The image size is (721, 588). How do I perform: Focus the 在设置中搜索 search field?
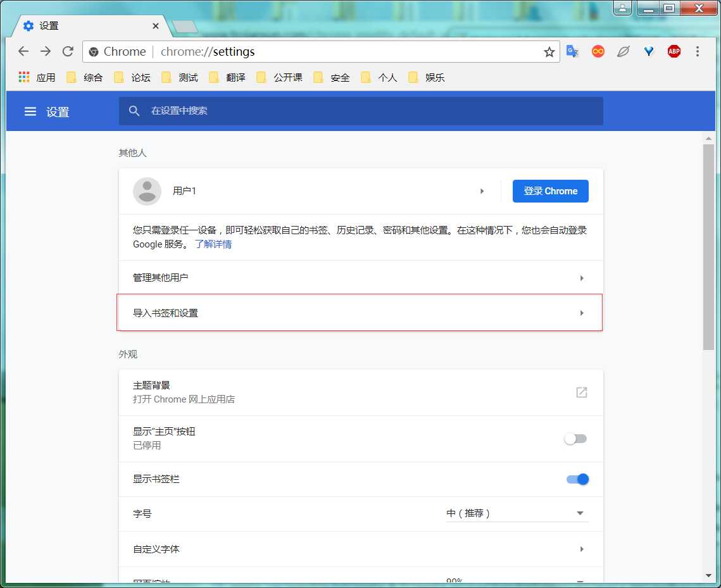361,111
